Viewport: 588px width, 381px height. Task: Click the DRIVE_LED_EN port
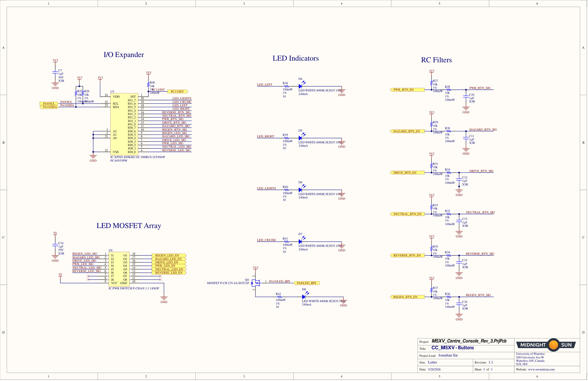(x=169, y=262)
